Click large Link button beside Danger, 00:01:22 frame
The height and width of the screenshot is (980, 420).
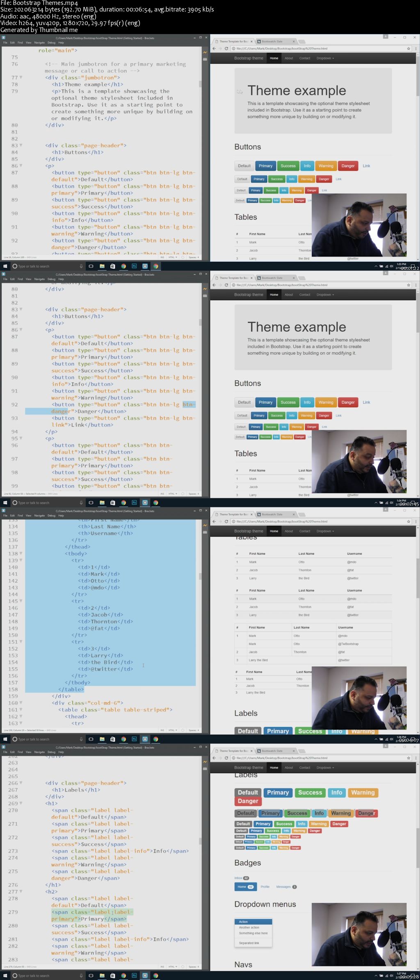(x=366, y=166)
